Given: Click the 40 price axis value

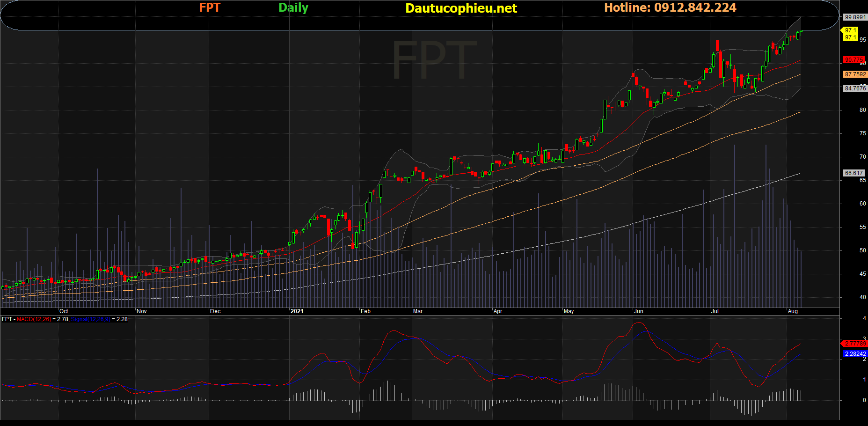Looking at the screenshot, I should tap(863, 297).
